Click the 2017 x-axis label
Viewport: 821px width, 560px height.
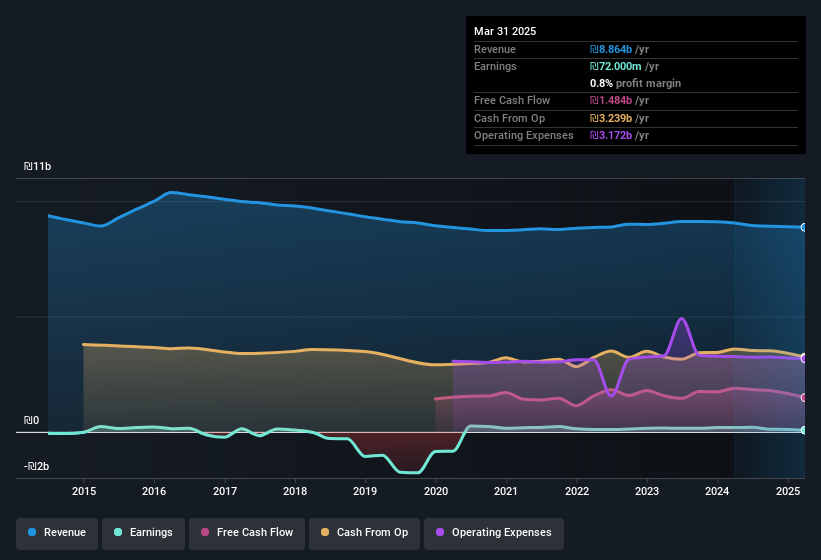225,491
